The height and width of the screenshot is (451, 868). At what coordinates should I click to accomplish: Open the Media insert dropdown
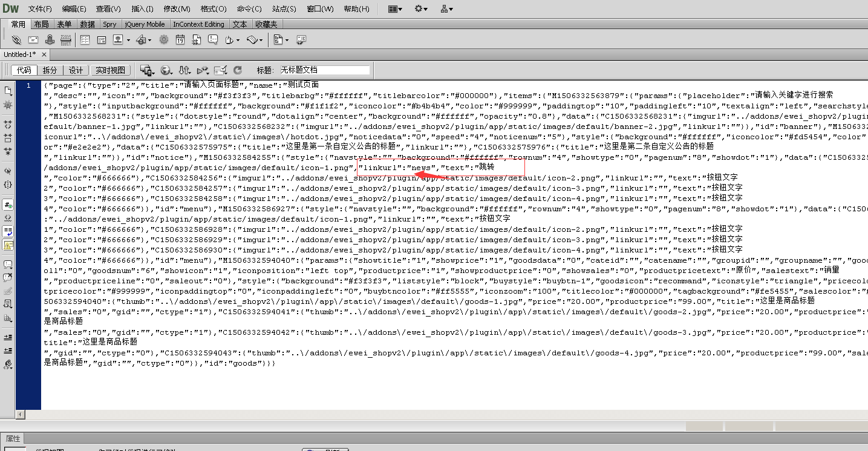pos(144,40)
